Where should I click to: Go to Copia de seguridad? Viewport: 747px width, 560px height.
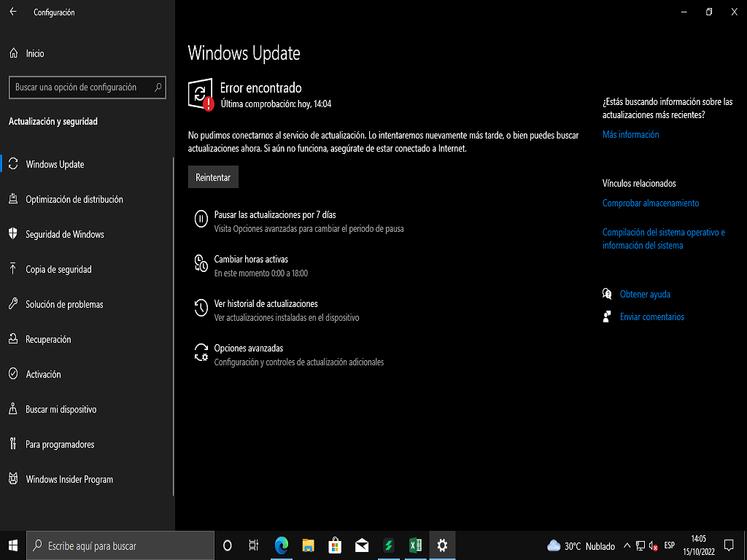point(88,269)
